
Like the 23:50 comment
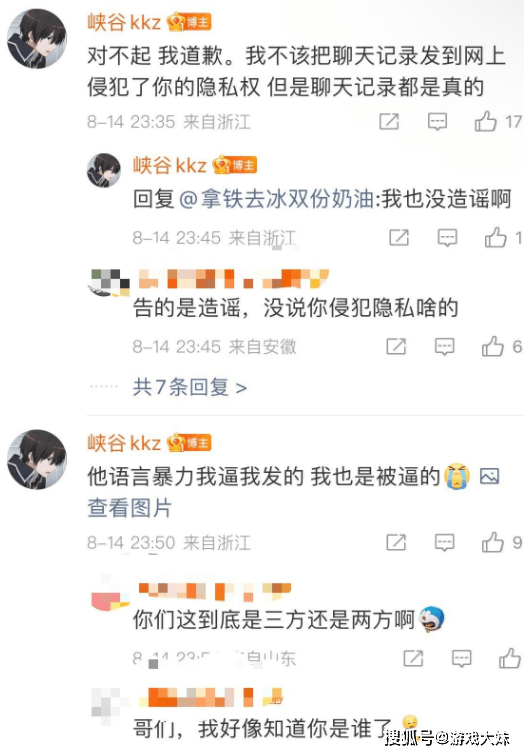click(x=493, y=542)
